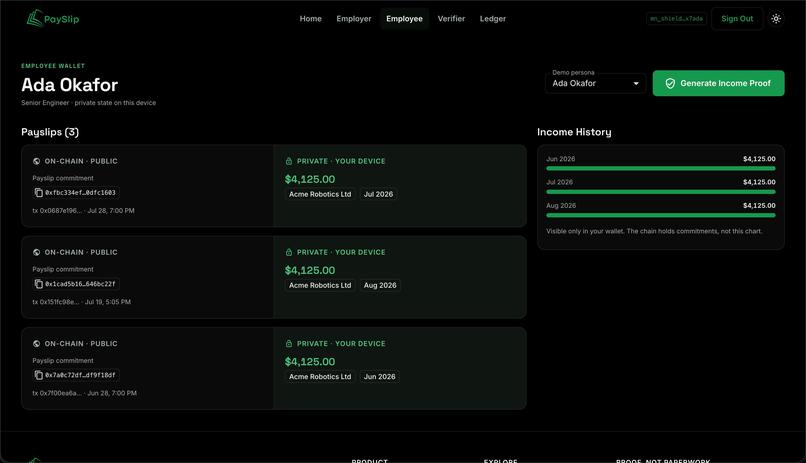Click lock icon on the Aug 2026 payslip
This screenshot has height=463, width=806.
pyautogui.click(x=289, y=252)
